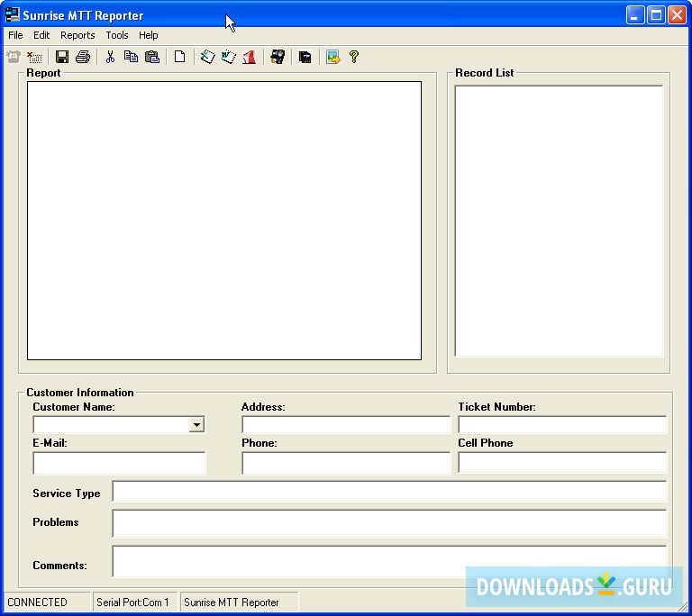The height and width of the screenshot is (616, 692).
Task: Create a new blank report page
Action: (179, 57)
